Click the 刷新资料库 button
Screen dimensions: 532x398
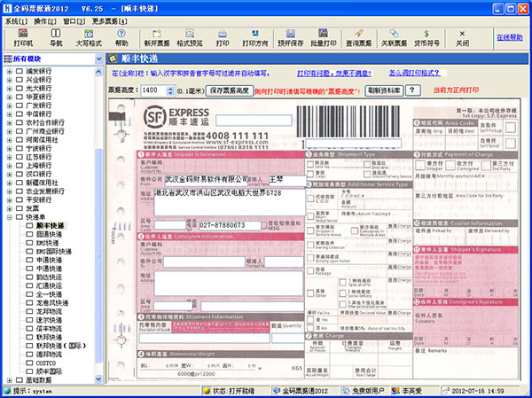click(384, 90)
